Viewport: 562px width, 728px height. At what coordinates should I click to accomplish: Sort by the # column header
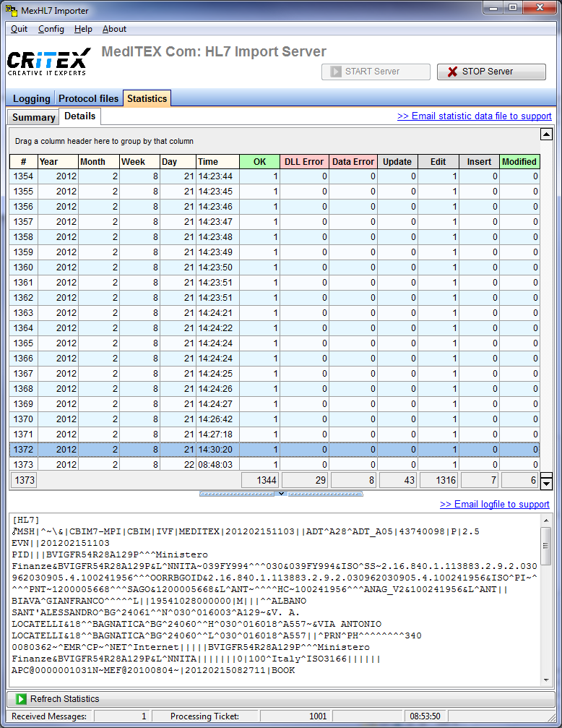pos(24,161)
